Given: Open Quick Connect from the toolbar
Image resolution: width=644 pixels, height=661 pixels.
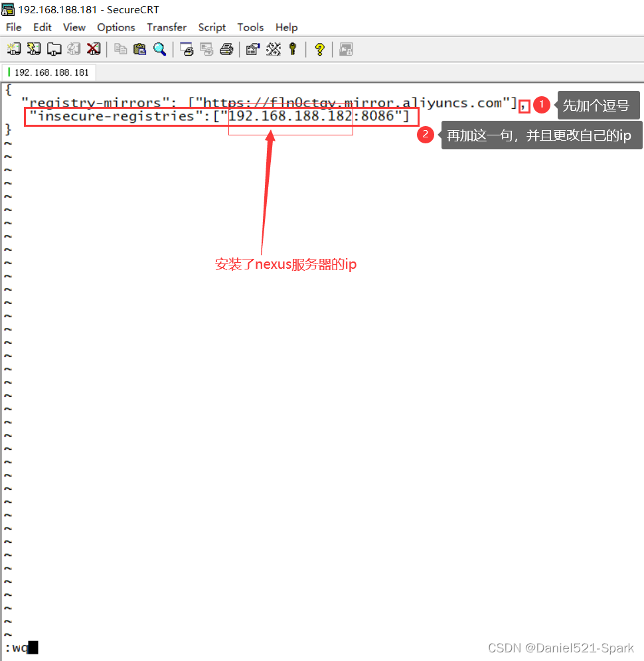Looking at the screenshot, I should click(x=33, y=49).
